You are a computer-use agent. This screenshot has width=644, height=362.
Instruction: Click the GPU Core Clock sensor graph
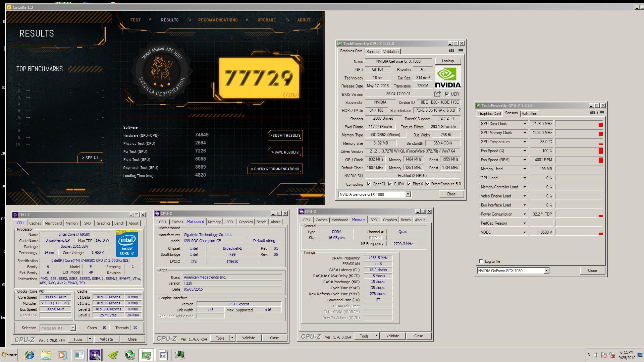579,124
